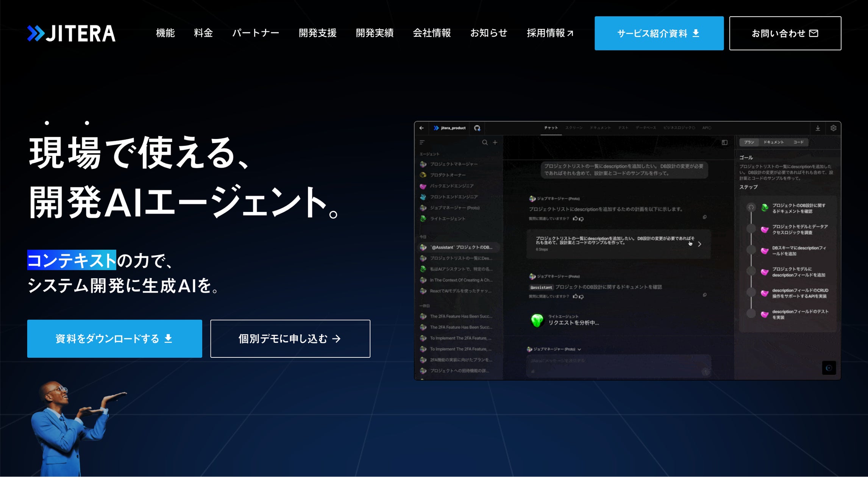This screenshot has height=477, width=868.
Task: Give thumbs up on the ジョブマネージャー reply
Action: [x=575, y=219]
